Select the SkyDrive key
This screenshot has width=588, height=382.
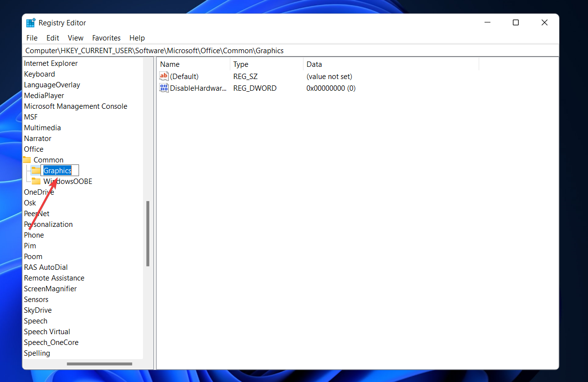click(x=38, y=310)
